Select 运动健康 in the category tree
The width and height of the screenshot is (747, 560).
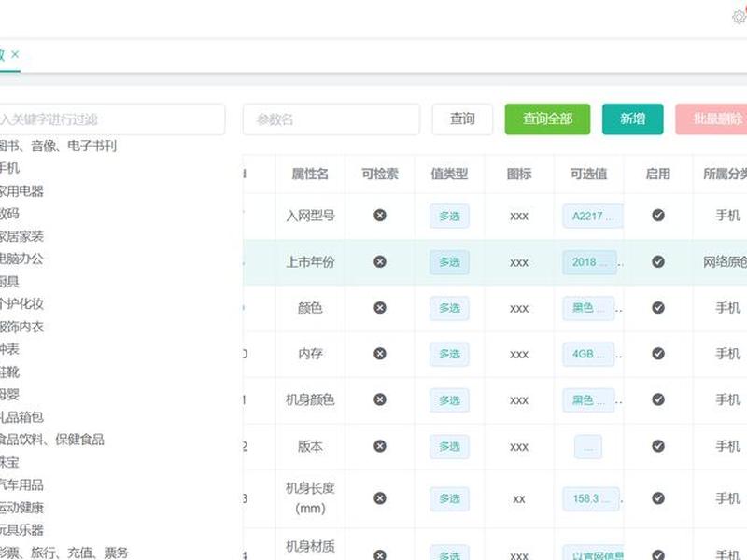21,508
